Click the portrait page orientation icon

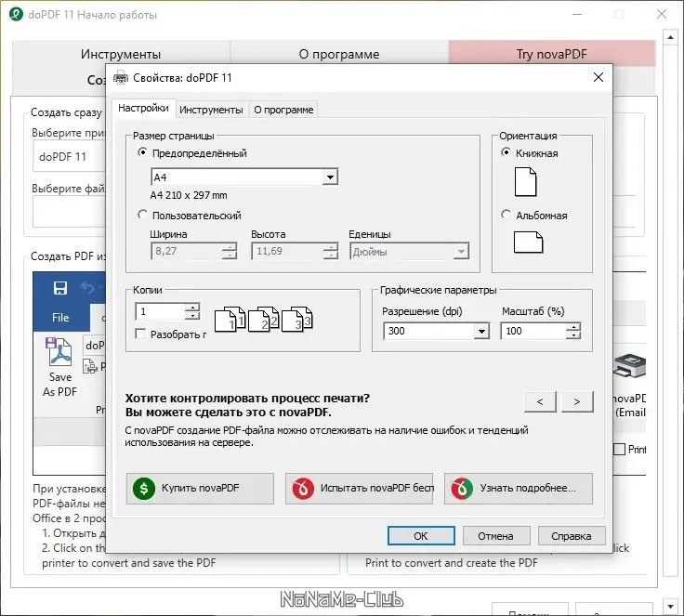click(525, 182)
